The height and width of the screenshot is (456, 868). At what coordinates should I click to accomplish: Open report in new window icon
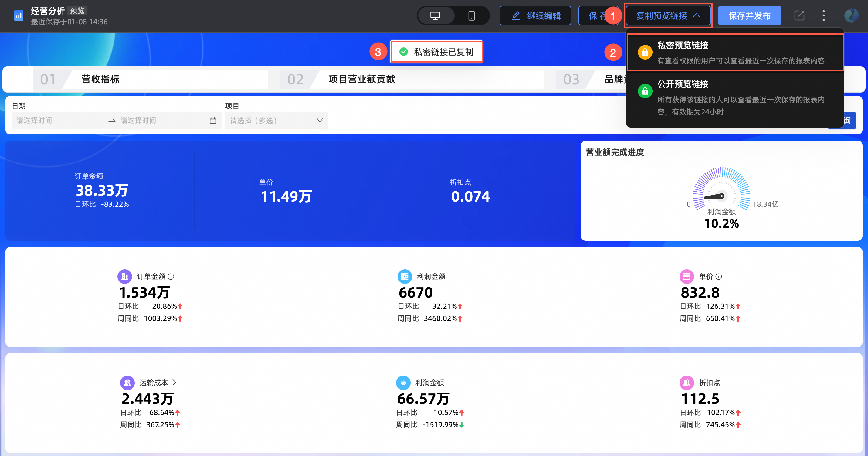799,15
